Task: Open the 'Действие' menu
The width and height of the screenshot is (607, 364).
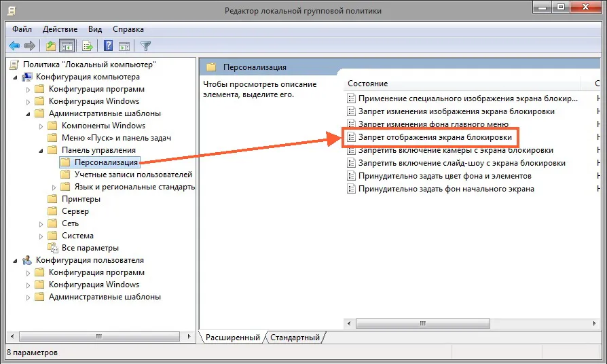Action: click(x=60, y=29)
